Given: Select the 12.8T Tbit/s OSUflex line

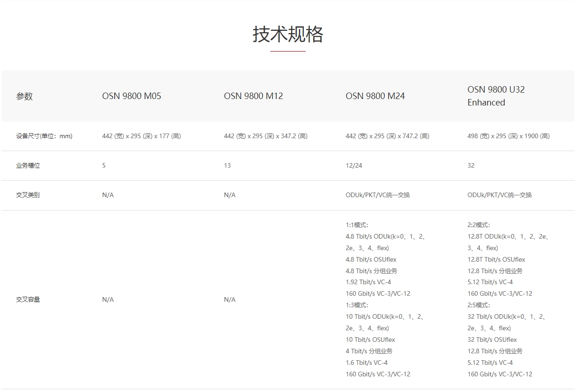Looking at the screenshot, I should click(x=496, y=259).
